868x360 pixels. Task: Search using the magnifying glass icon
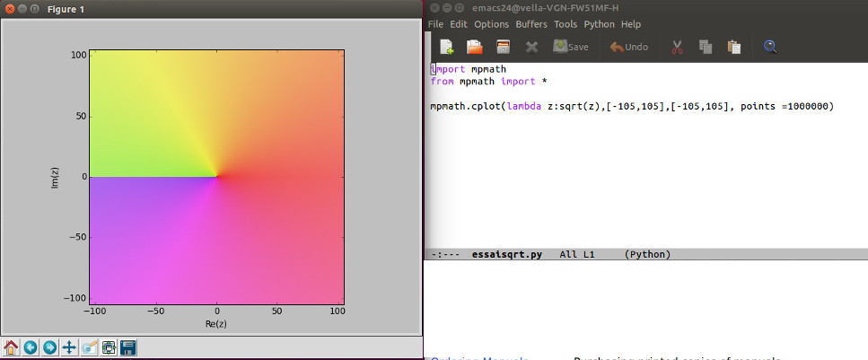(x=770, y=47)
